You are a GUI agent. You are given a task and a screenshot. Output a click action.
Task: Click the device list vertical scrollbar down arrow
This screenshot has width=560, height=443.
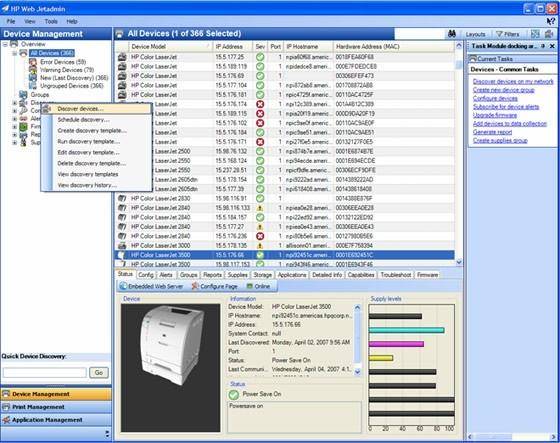point(459,262)
